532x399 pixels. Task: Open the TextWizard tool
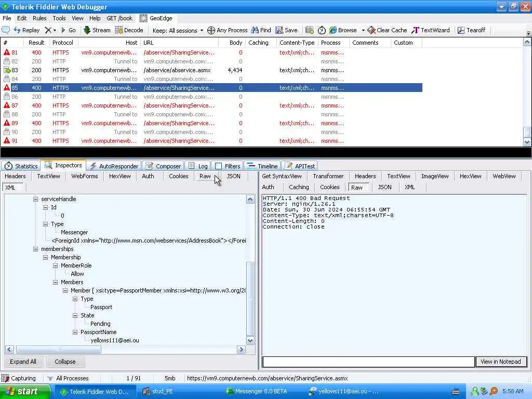[431, 30]
